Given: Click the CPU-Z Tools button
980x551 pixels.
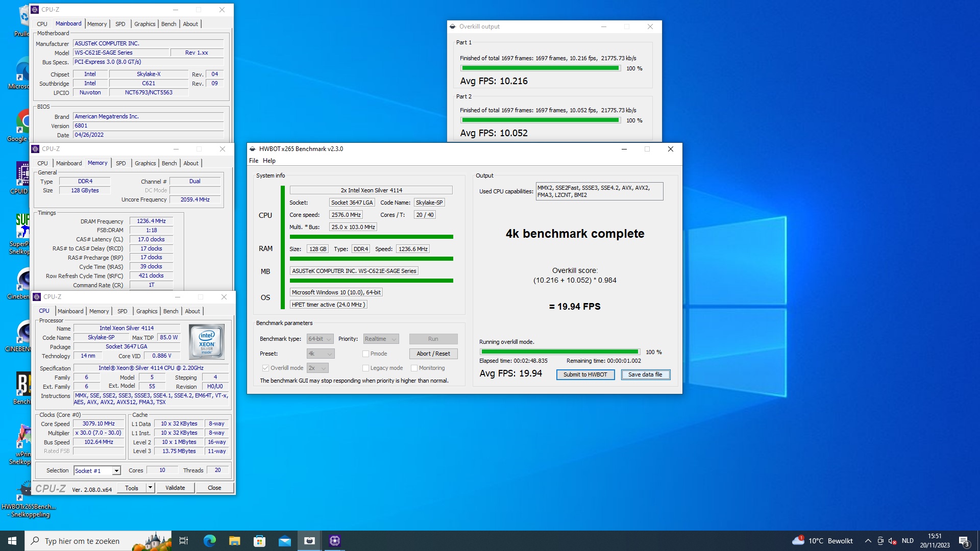Looking at the screenshot, I should click(x=132, y=488).
